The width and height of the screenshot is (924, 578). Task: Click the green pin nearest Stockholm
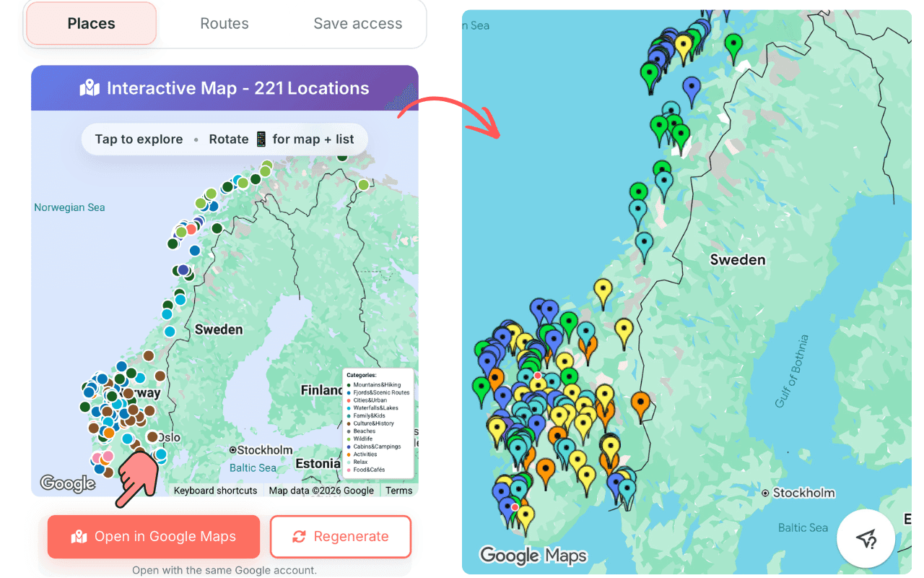coord(570,375)
